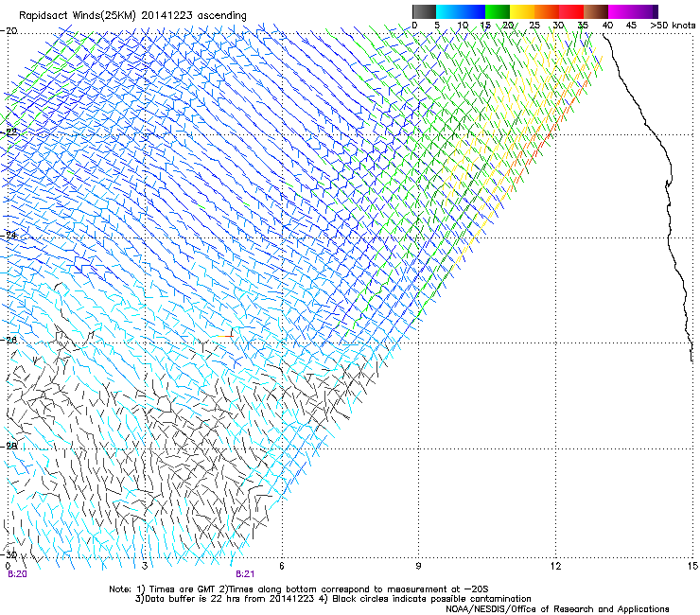Click the orange 25-30 knots legend segment
The width and height of the screenshot is (700, 615).
pos(547,11)
